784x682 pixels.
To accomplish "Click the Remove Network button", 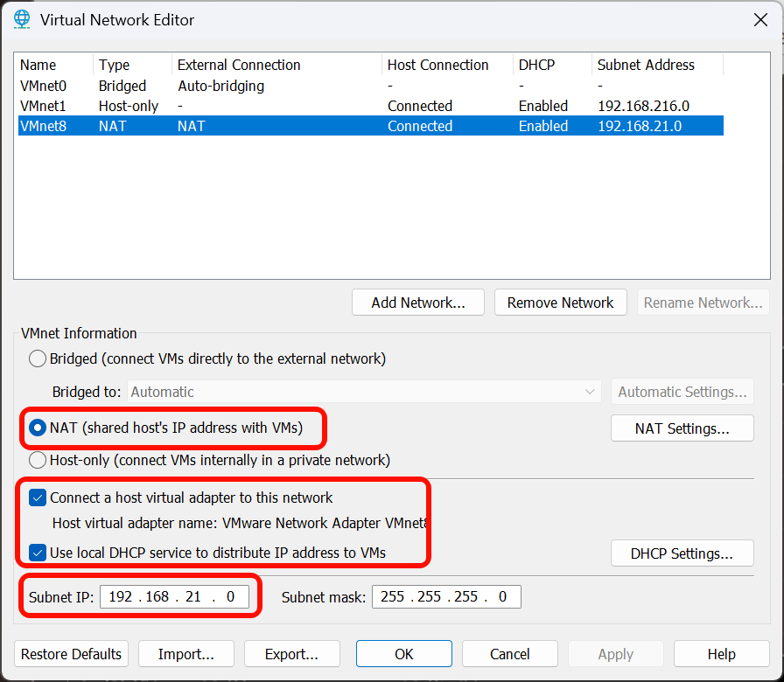I will [x=561, y=303].
